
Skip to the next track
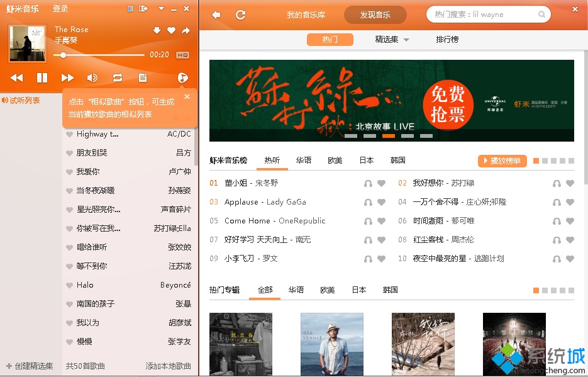[67, 77]
